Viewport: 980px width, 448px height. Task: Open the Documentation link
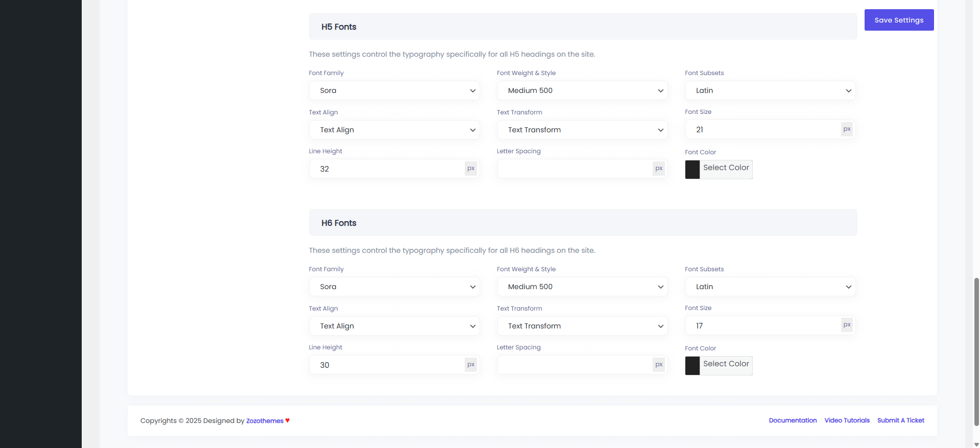[x=793, y=420]
